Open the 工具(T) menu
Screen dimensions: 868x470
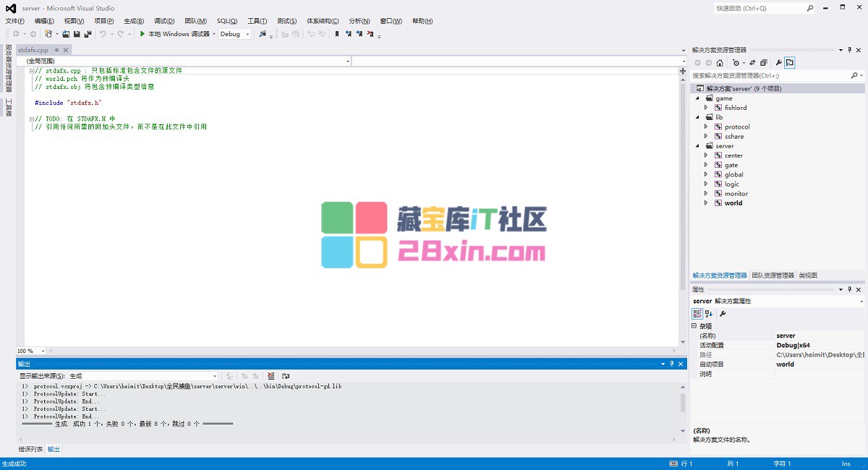point(258,21)
